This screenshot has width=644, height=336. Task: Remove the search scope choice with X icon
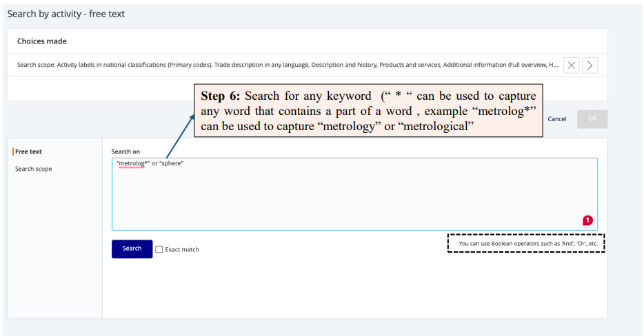[x=571, y=65]
